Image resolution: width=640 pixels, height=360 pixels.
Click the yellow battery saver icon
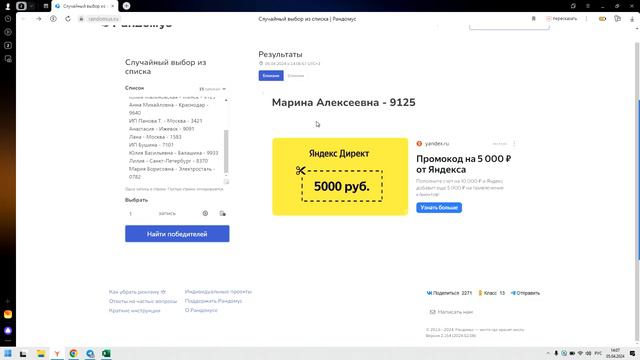602,19
